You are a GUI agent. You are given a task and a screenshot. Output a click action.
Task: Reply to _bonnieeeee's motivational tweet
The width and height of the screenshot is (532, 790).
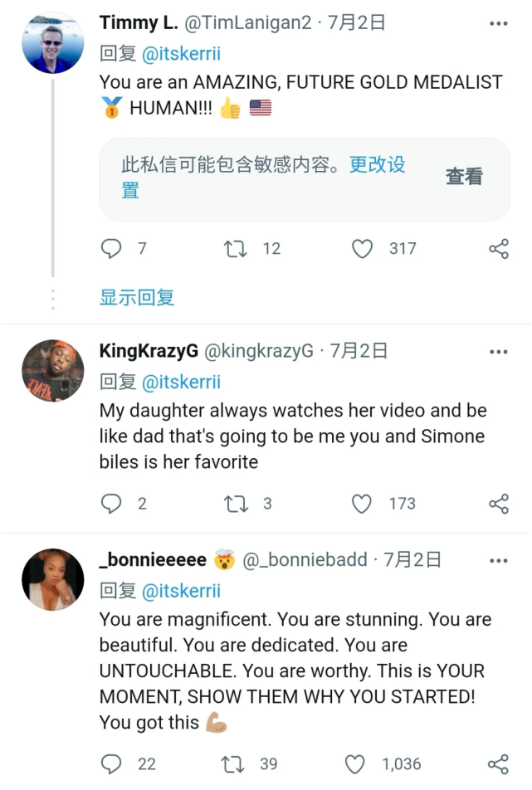point(110,763)
